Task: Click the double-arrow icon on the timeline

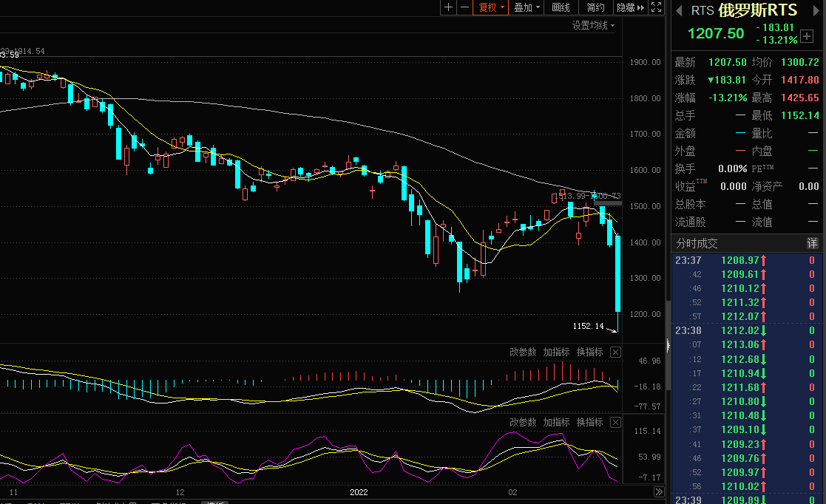Action: point(658,491)
